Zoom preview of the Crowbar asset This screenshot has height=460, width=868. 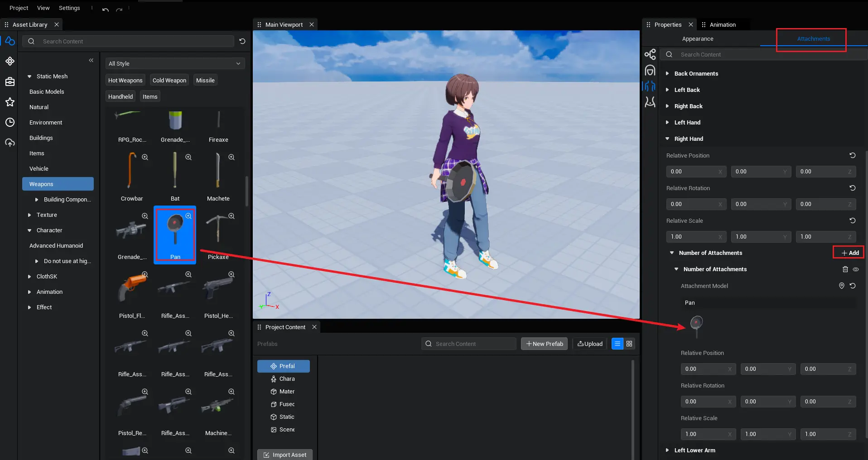click(145, 157)
